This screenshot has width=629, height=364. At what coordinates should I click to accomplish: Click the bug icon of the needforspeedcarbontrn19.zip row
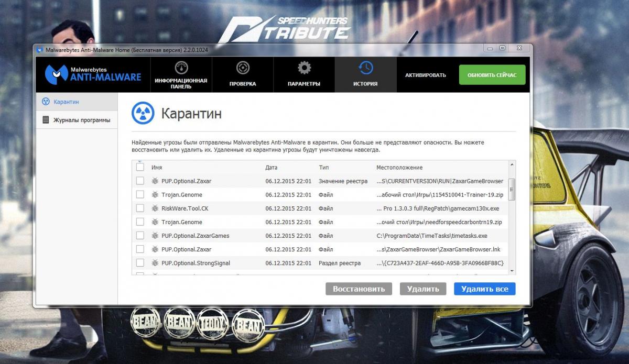tap(155, 222)
